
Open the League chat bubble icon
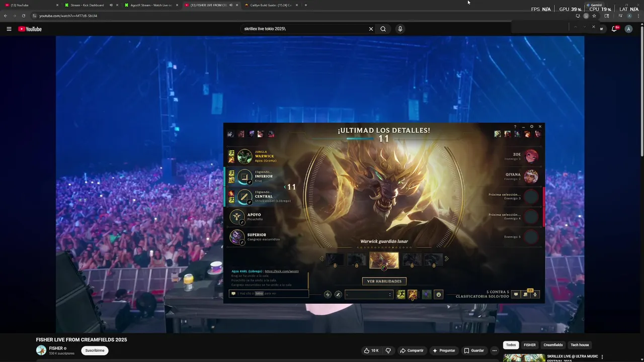[x=516, y=295]
